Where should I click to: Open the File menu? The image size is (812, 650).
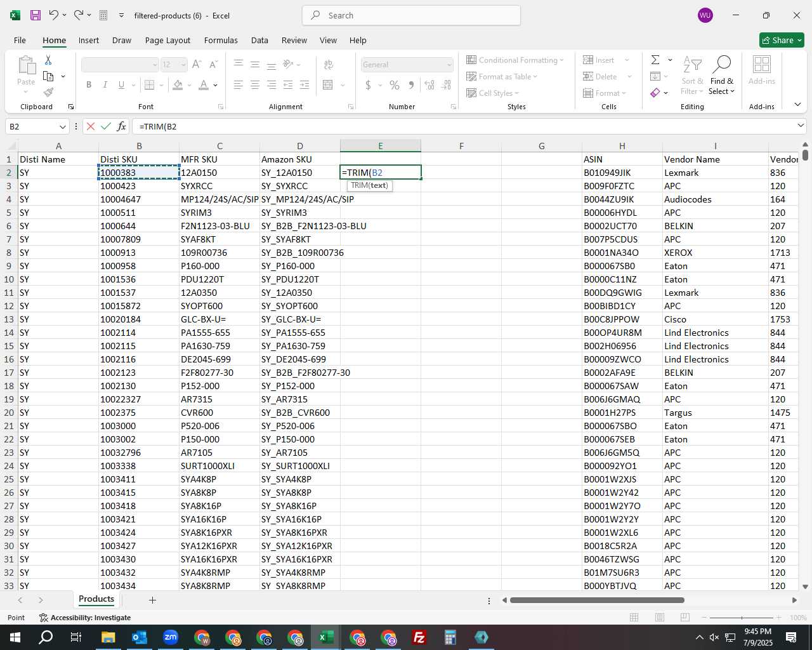pos(20,40)
